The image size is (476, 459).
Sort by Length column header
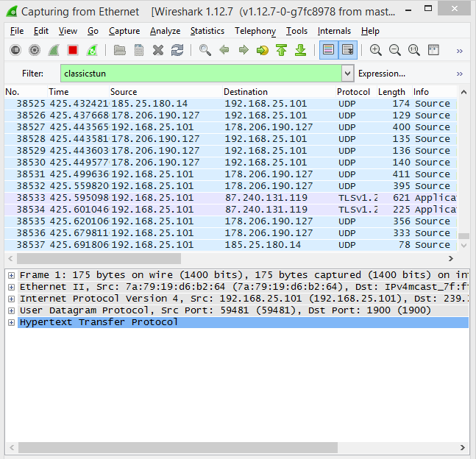[x=394, y=92]
